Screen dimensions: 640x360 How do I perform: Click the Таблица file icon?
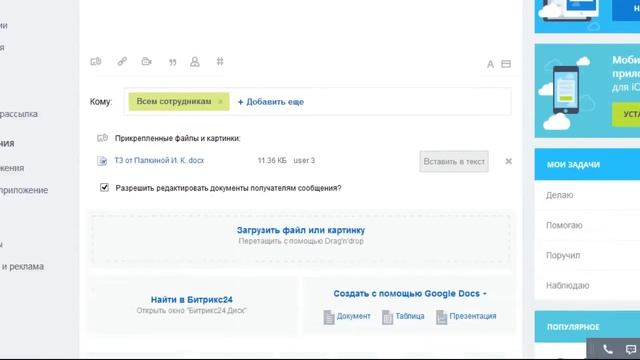point(387,317)
